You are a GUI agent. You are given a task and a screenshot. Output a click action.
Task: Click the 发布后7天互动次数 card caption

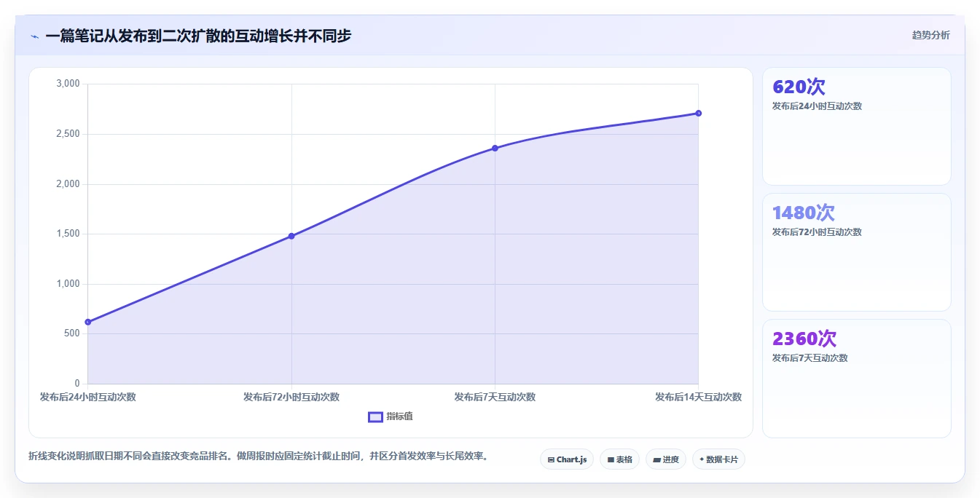pos(810,357)
